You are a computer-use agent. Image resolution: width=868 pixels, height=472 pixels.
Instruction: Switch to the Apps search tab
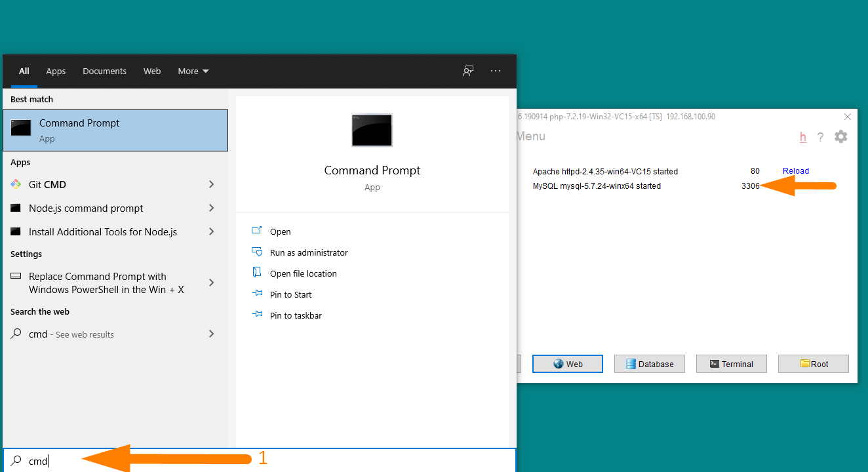pos(56,71)
